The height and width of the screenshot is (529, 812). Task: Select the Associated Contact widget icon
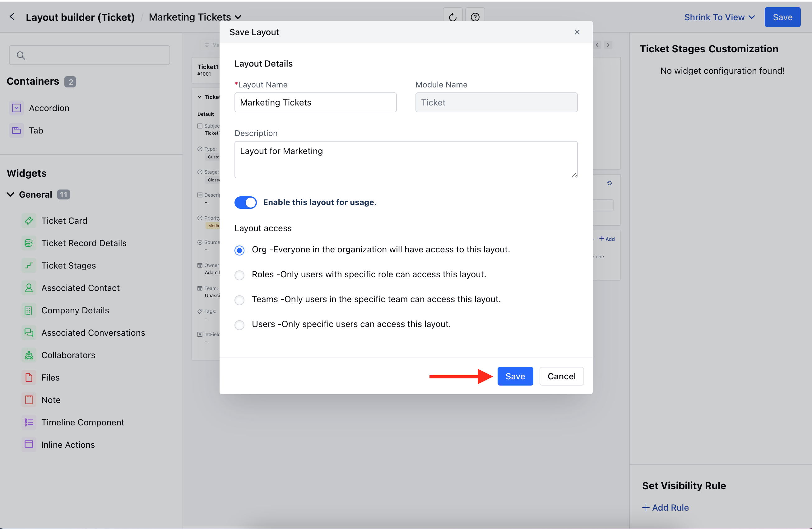point(29,288)
